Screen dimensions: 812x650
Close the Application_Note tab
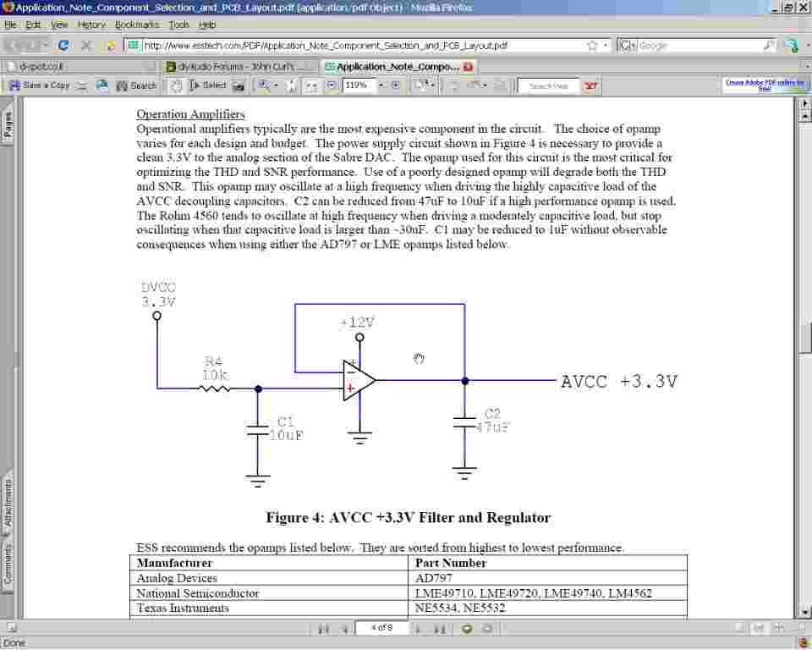(468, 66)
